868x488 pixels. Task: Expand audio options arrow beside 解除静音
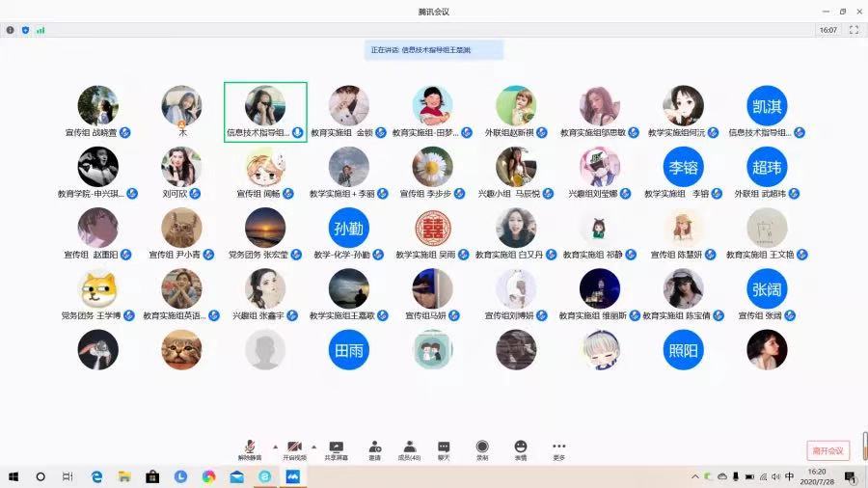(274, 447)
